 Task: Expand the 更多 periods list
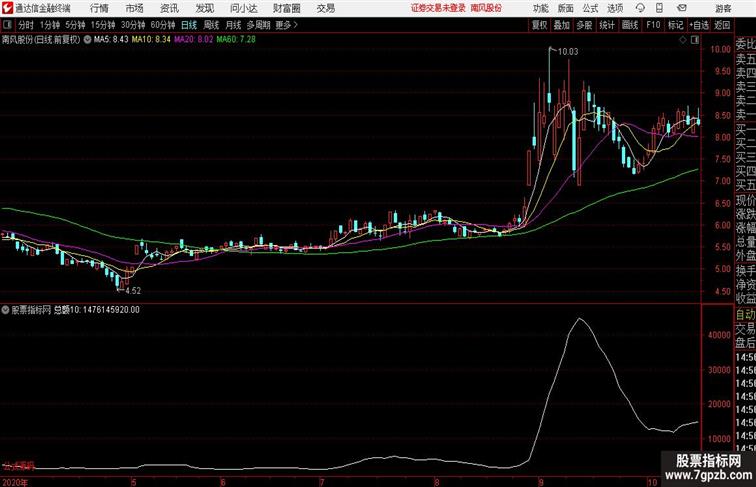[x=287, y=25]
